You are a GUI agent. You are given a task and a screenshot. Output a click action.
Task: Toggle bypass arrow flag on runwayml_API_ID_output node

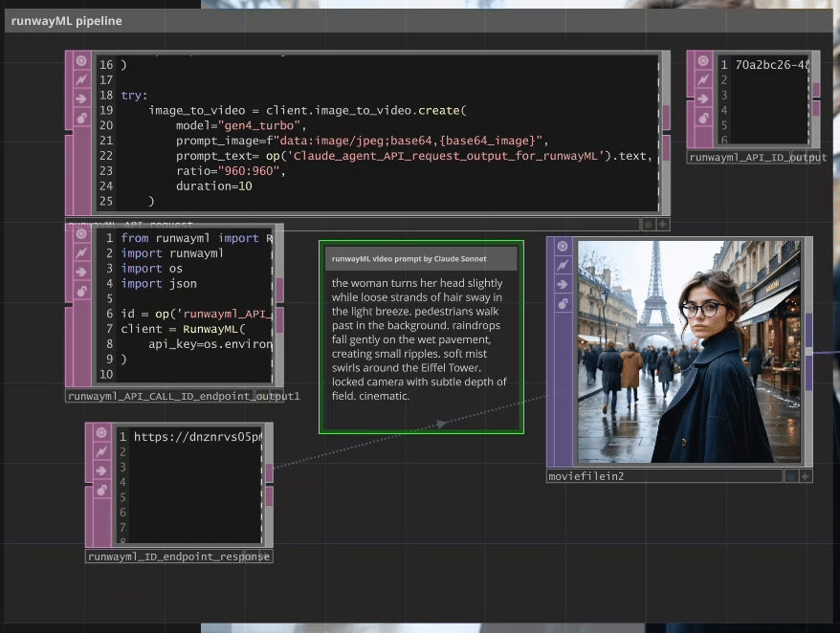click(x=703, y=99)
